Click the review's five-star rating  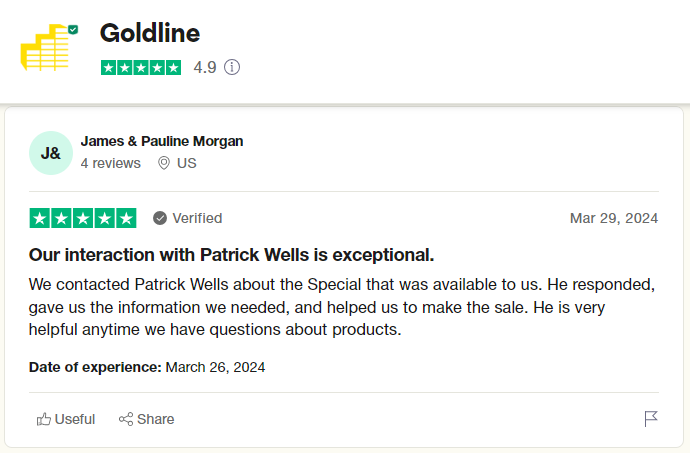coord(83,218)
